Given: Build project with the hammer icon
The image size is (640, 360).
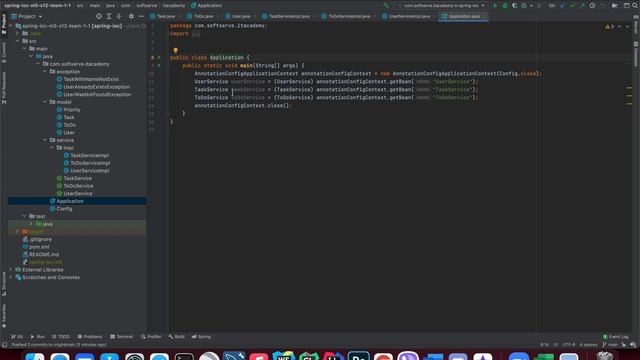Looking at the screenshot, I should 386,6.
